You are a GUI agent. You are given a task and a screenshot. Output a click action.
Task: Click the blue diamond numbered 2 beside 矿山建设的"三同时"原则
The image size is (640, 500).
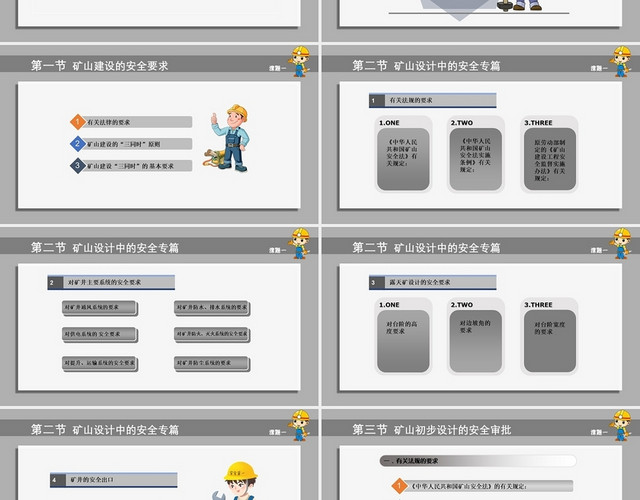pyautogui.click(x=78, y=144)
